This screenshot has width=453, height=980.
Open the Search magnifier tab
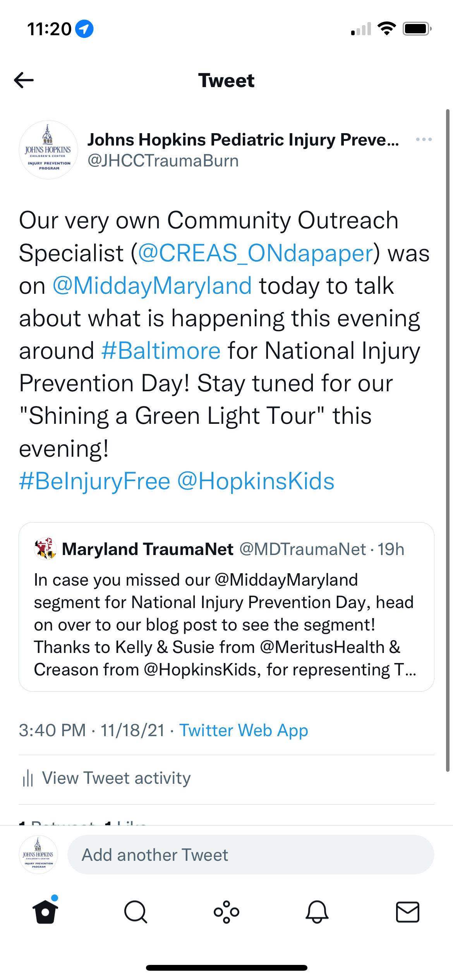(136, 912)
